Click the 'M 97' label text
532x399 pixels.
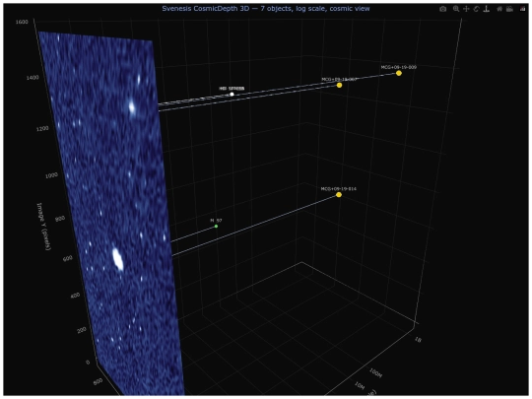216,221
